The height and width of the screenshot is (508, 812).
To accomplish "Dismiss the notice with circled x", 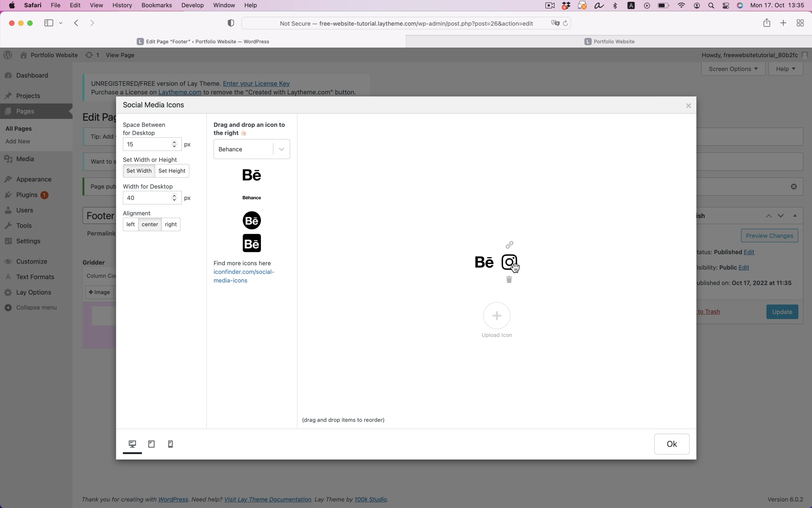I will click(794, 186).
